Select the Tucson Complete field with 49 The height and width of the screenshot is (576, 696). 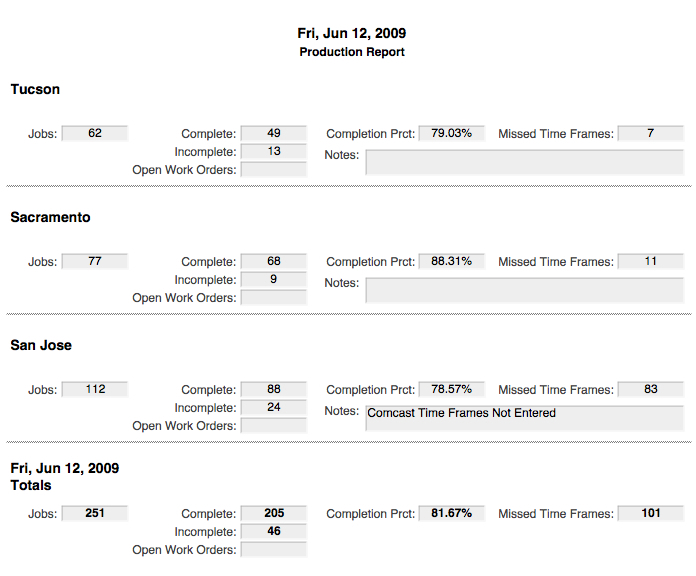pyautogui.click(x=274, y=133)
